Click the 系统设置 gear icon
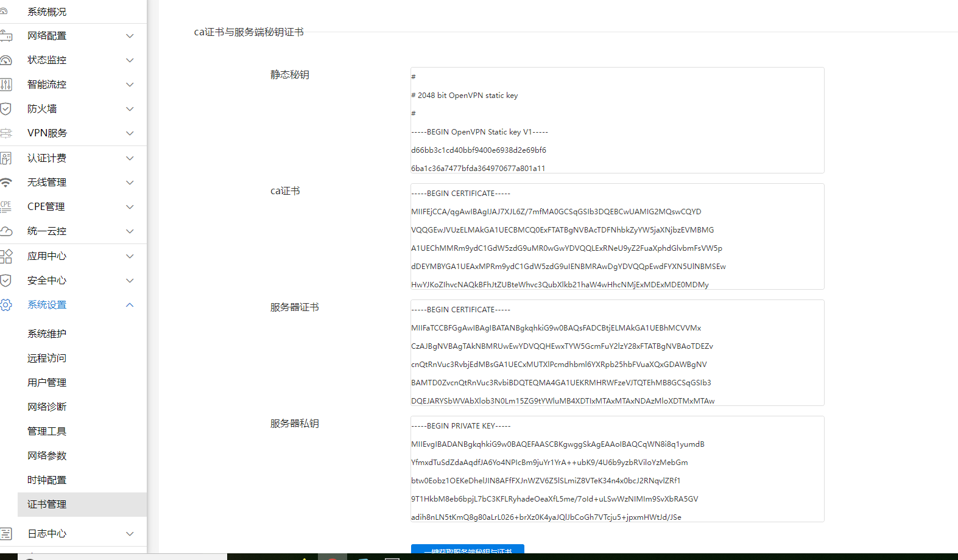958x560 pixels. [x=6, y=305]
